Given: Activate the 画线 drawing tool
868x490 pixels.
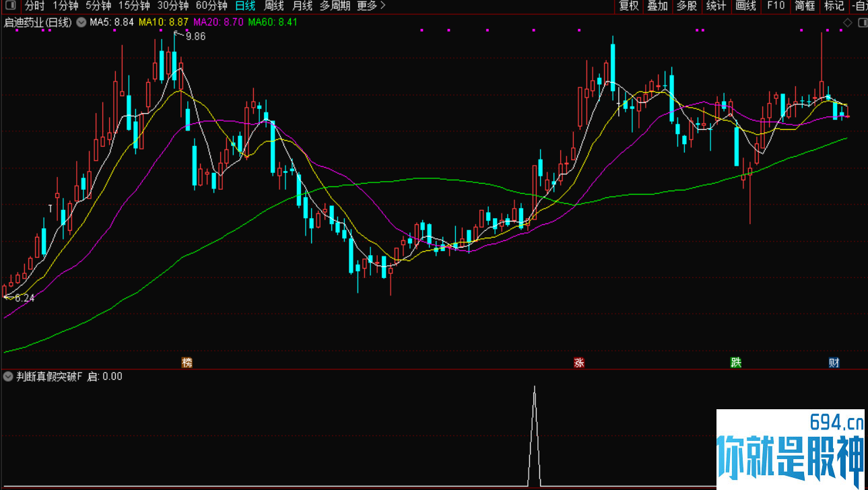Looking at the screenshot, I should click(x=746, y=6).
